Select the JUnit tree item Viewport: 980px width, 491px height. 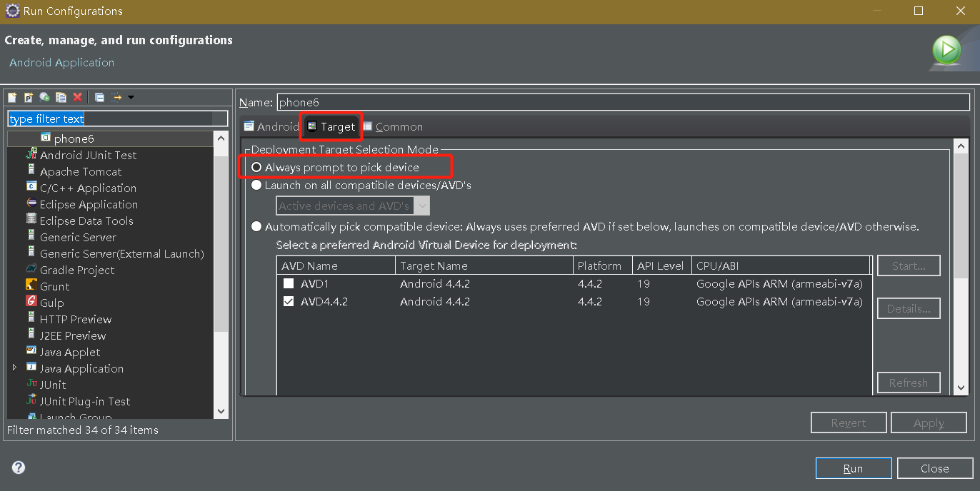point(53,385)
